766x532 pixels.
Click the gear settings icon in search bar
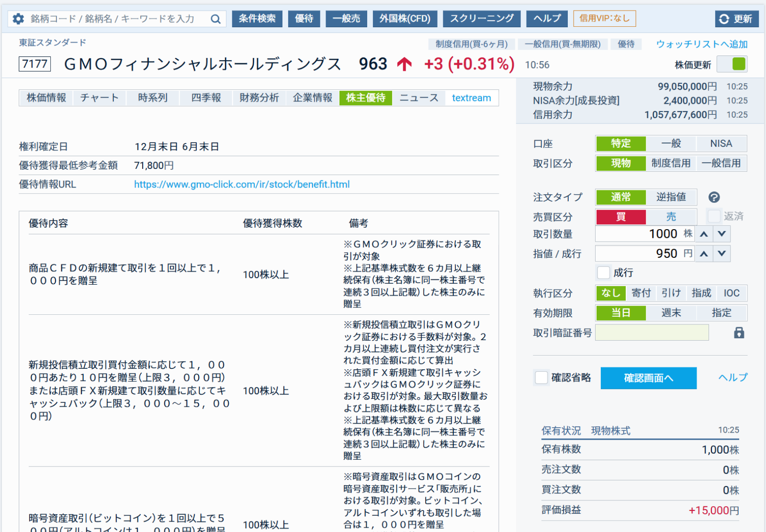[18, 19]
